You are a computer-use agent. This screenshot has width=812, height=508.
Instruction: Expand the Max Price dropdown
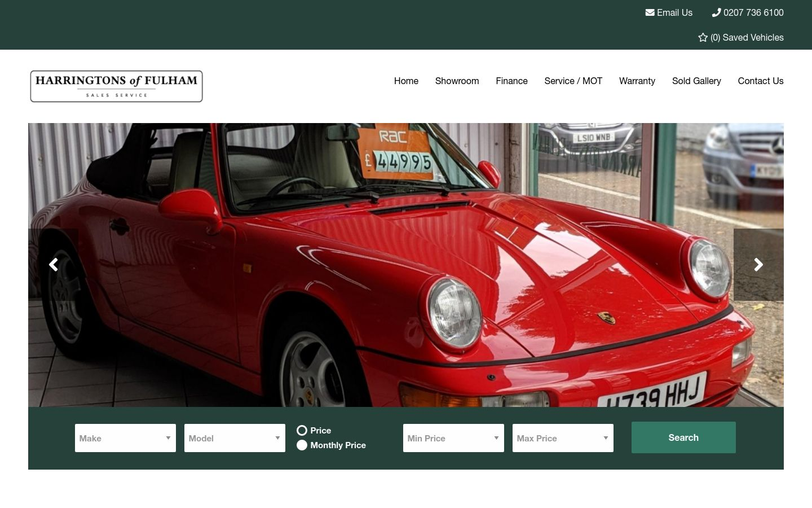pos(563,438)
